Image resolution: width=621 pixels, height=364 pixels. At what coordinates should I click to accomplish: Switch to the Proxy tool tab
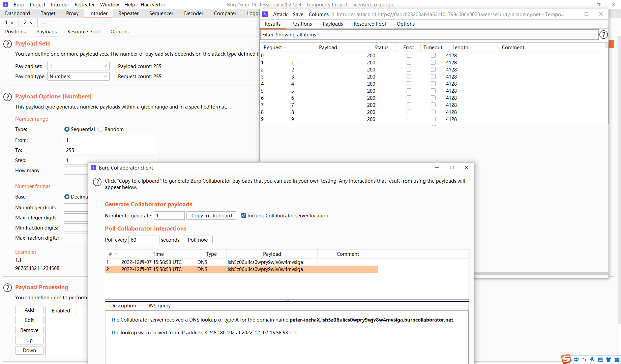72,13
